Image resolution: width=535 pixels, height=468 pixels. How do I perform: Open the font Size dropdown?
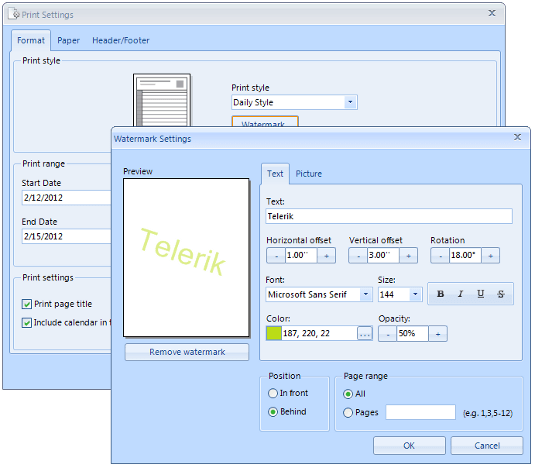pyautogui.click(x=415, y=294)
